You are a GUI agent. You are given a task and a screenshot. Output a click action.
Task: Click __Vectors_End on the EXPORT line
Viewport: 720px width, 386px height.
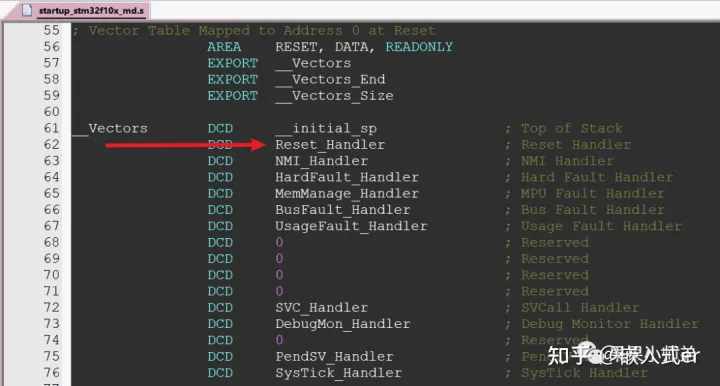pyautogui.click(x=330, y=79)
